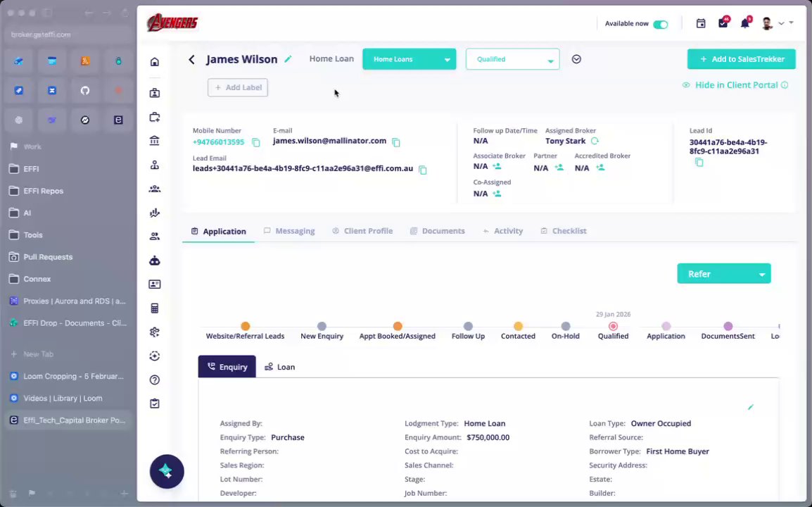Select the New Enquiry stage marker
Viewport: 812px width, 507px height.
pyautogui.click(x=322, y=326)
